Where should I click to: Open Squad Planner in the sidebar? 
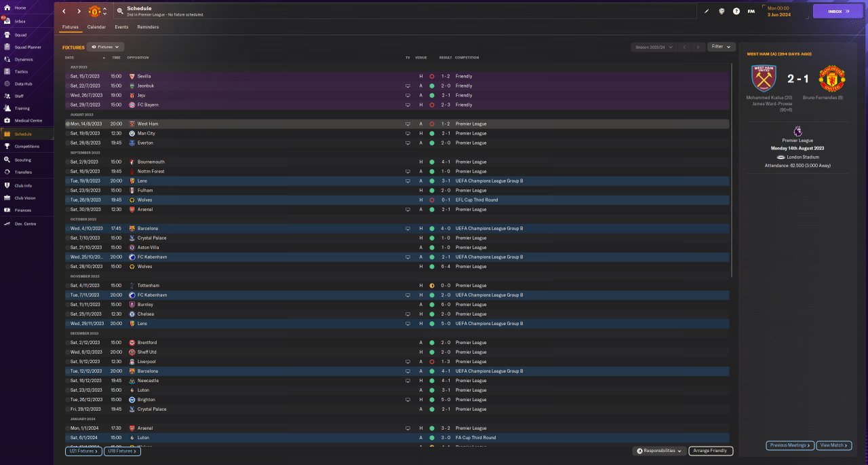pyautogui.click(x=27, y=47)
